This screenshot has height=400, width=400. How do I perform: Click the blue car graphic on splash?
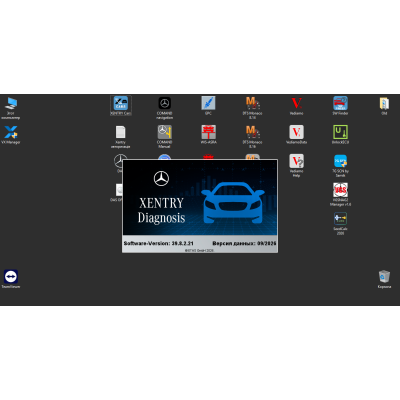pos(233,203)
